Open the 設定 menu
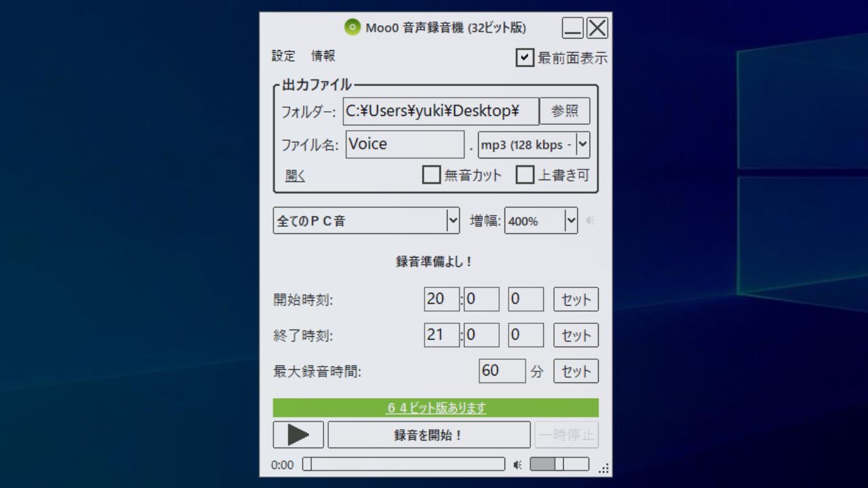The width and height of the screenshot is (868, 488). 283,56
